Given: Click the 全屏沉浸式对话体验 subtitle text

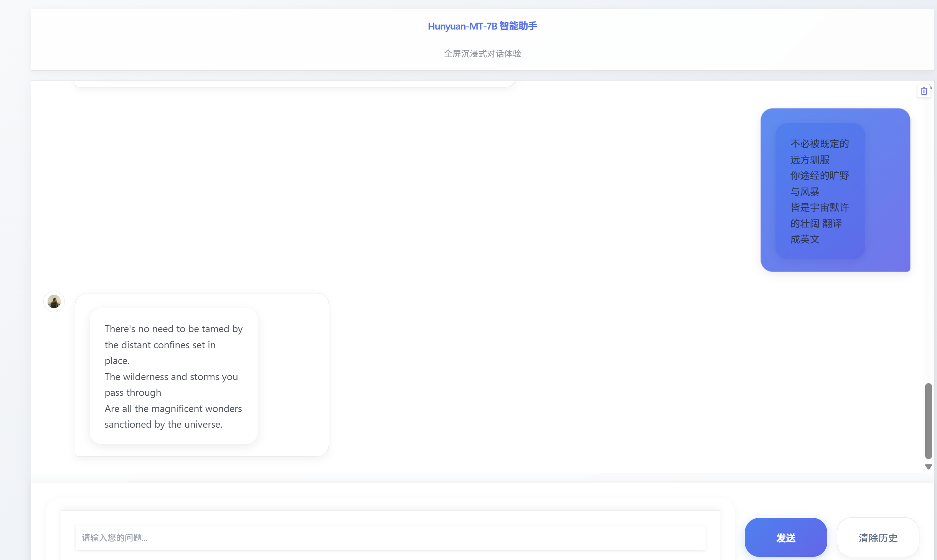Looking at the screenshot, I should (x=482, y=54).
